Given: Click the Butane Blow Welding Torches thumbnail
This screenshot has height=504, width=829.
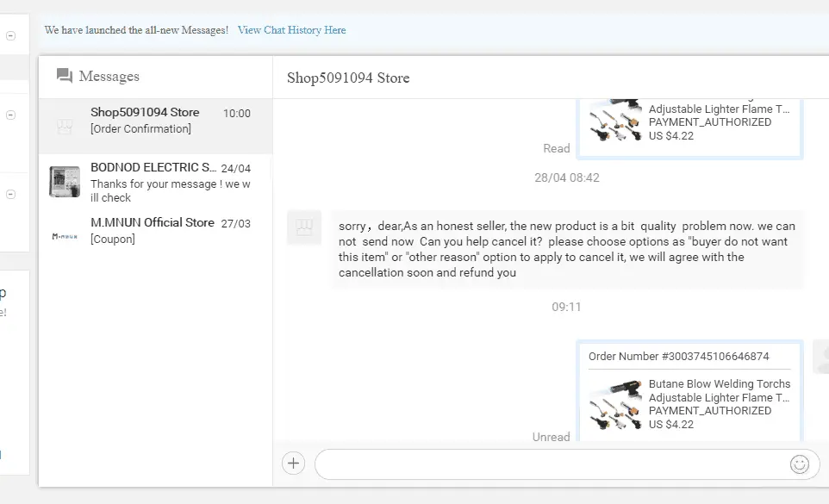Looking at the screenshot, I should point(615,405).
